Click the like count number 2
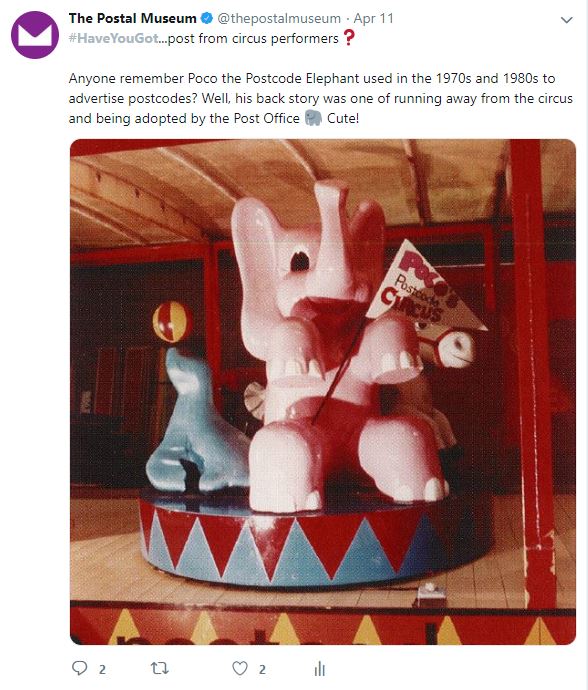Viewport: 588px width, 690px height. [x=262, y=670]
